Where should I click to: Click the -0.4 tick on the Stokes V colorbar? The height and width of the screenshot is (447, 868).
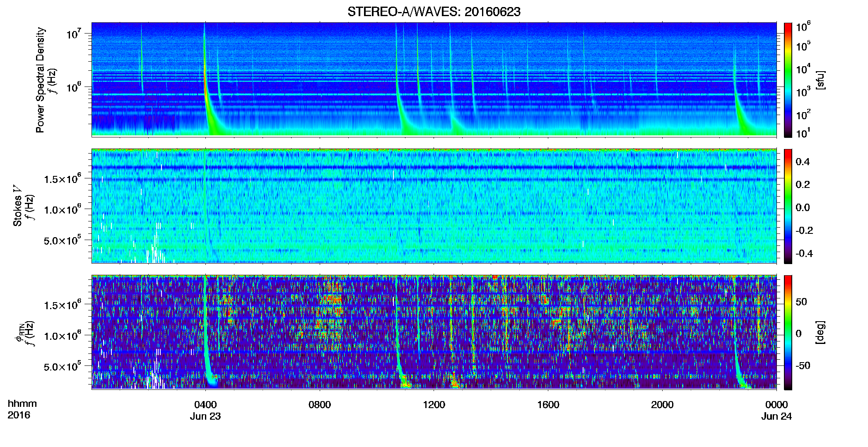(x=804, y=253)
